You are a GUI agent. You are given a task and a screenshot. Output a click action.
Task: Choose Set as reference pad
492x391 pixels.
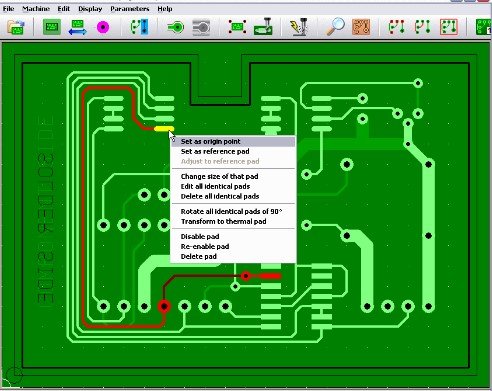pos(233,151)
